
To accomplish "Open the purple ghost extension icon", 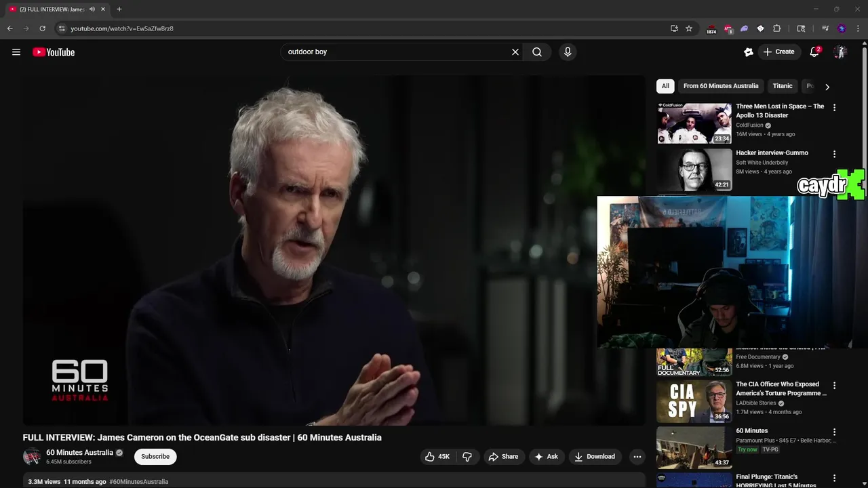I will point(744,28).
